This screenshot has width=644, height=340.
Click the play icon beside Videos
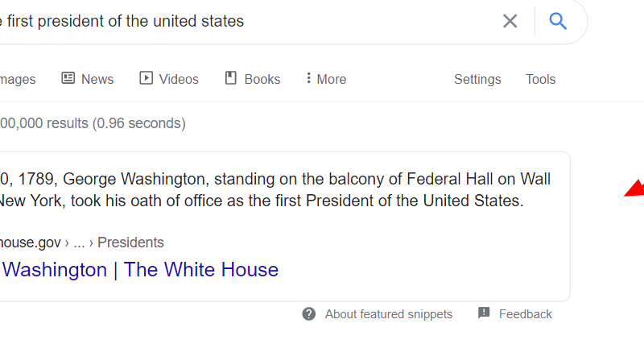tap(146, 78)
